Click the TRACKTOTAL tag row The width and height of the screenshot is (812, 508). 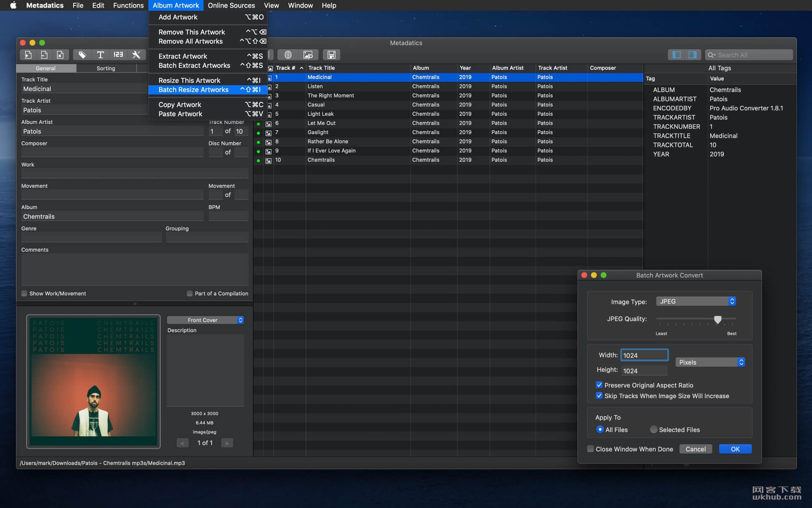pos(720,145)
